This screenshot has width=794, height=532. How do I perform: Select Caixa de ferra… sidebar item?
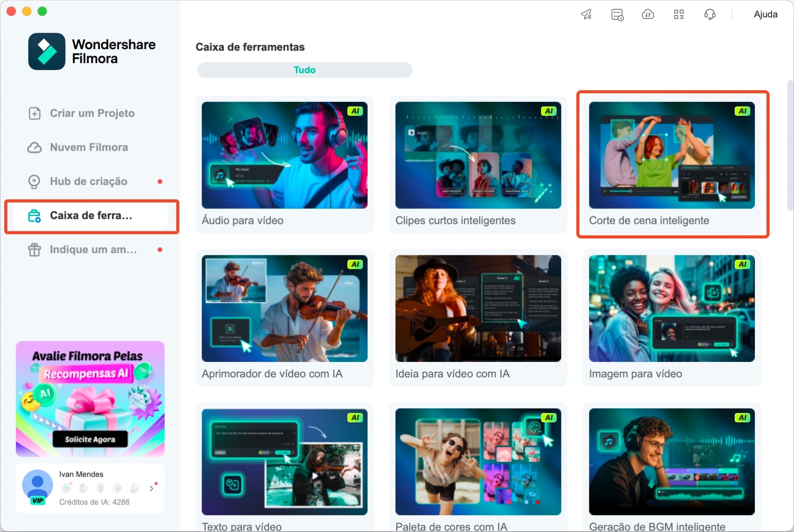pos(90,215)
